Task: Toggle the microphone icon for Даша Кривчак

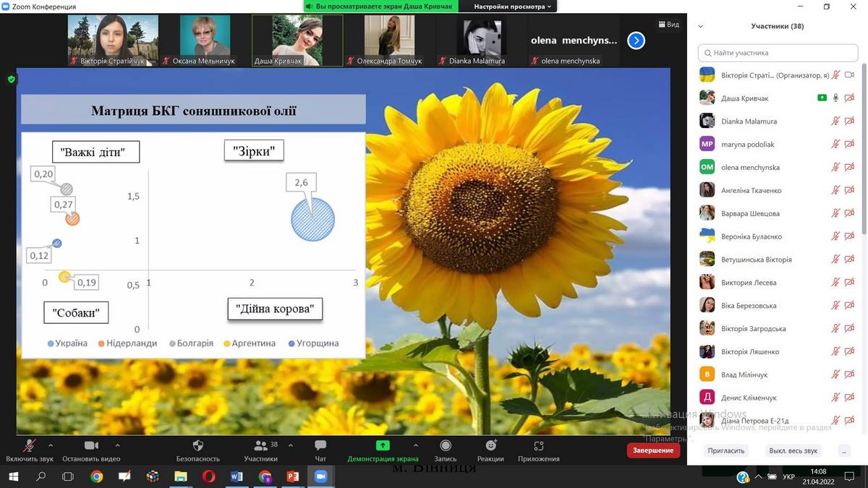Action: click(835, 98)
